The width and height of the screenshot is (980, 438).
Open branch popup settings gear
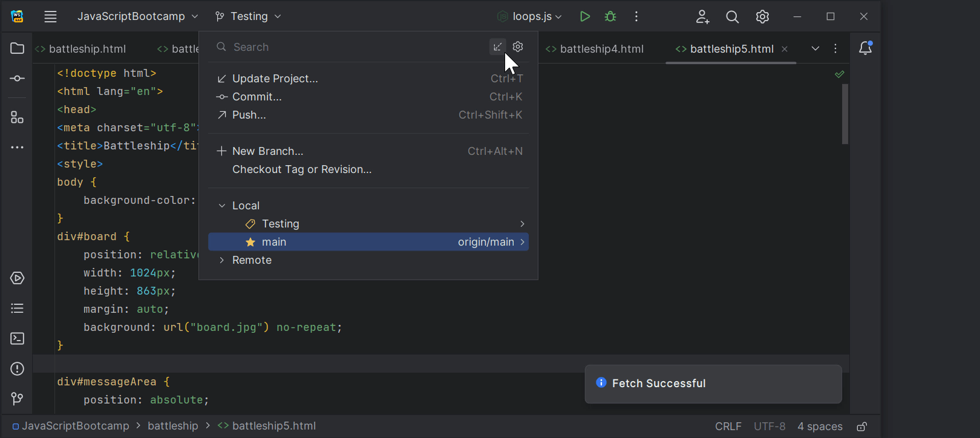point(518,47)
